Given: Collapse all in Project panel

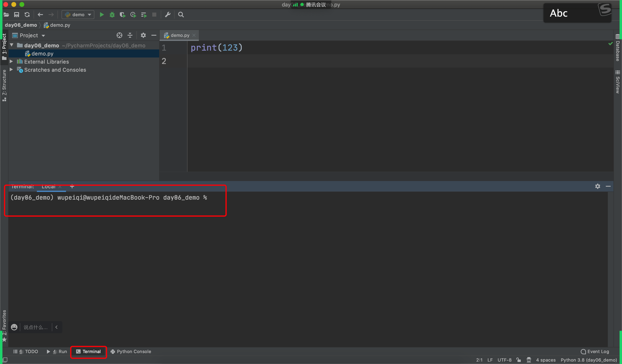Looking at the screenshot, I should (x=130, y=35).
